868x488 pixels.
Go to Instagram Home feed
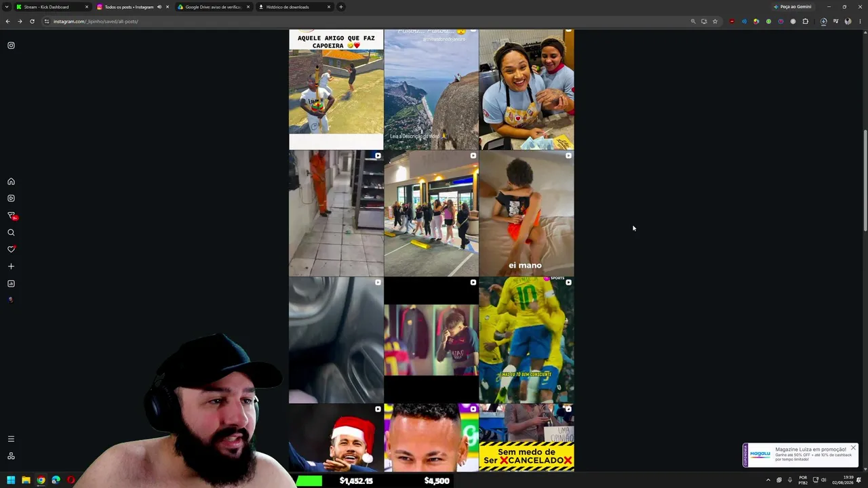click(x=11, y=182)
